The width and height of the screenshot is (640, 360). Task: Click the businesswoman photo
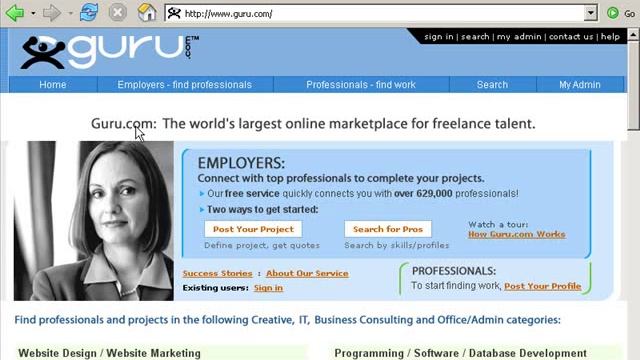[x=94, y=221]
